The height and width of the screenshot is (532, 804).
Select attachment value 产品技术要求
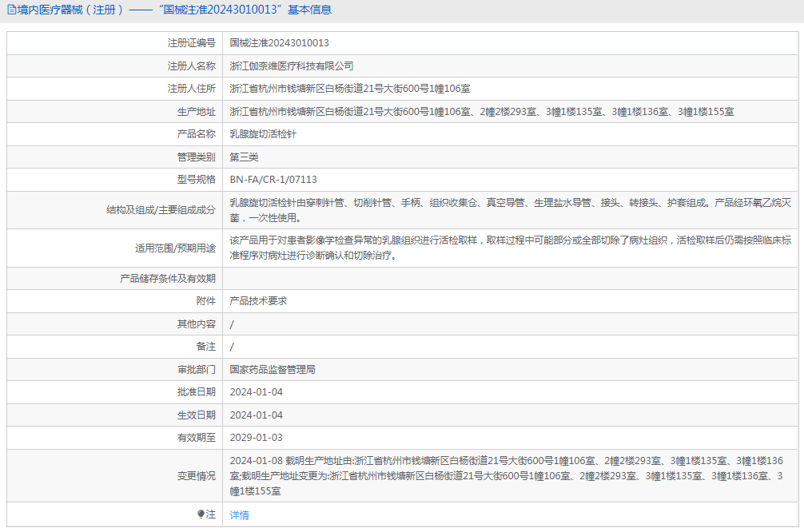258,301
